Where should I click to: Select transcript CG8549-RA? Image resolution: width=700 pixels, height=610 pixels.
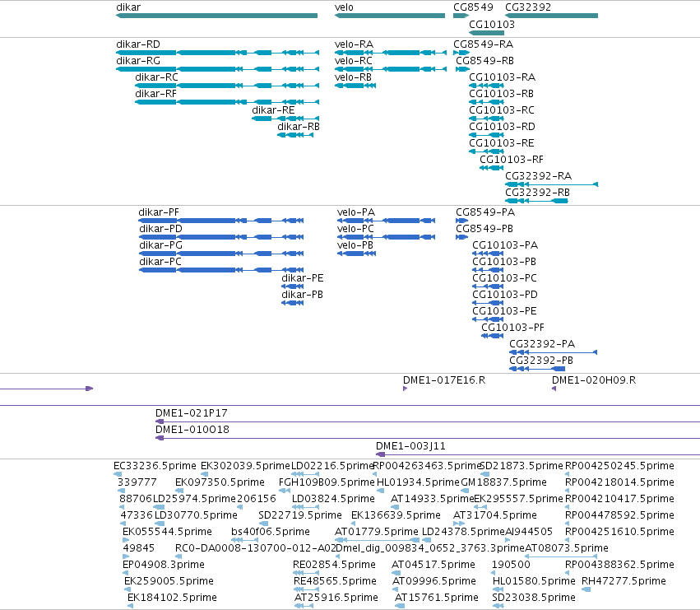coord(461,53)
